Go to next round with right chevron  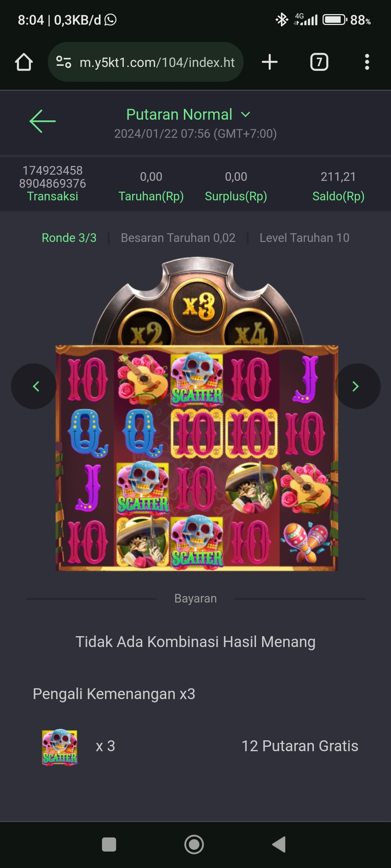pos(357,386)
